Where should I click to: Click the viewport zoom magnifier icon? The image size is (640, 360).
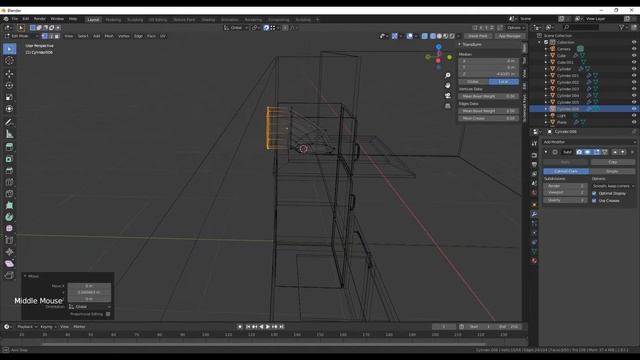[448, 76]
